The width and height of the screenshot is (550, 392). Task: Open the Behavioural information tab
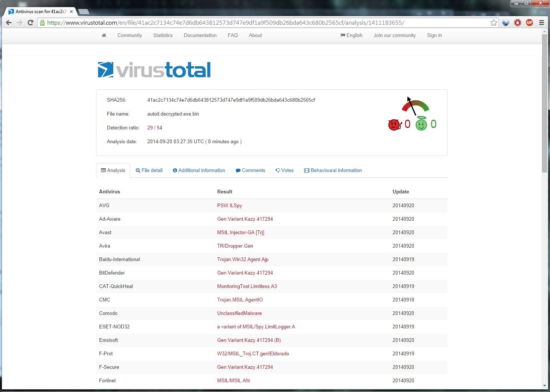pos(333,170)
